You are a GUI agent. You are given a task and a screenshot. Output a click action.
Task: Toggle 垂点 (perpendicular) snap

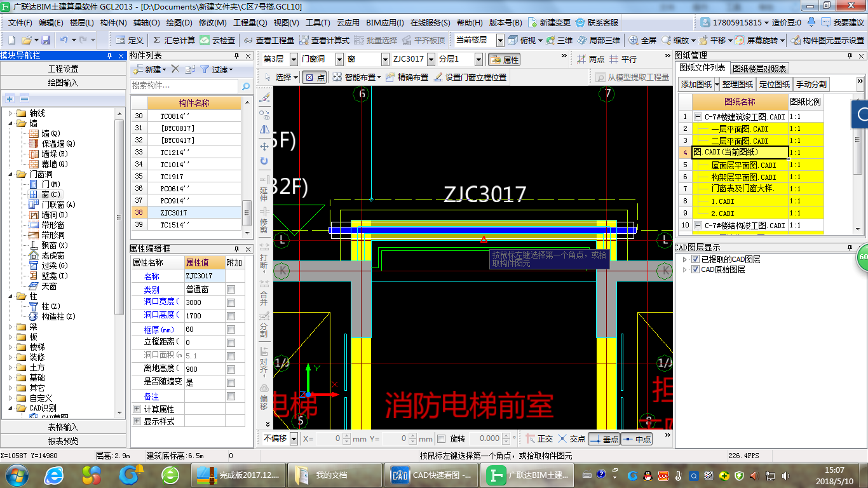coord(604,438)
